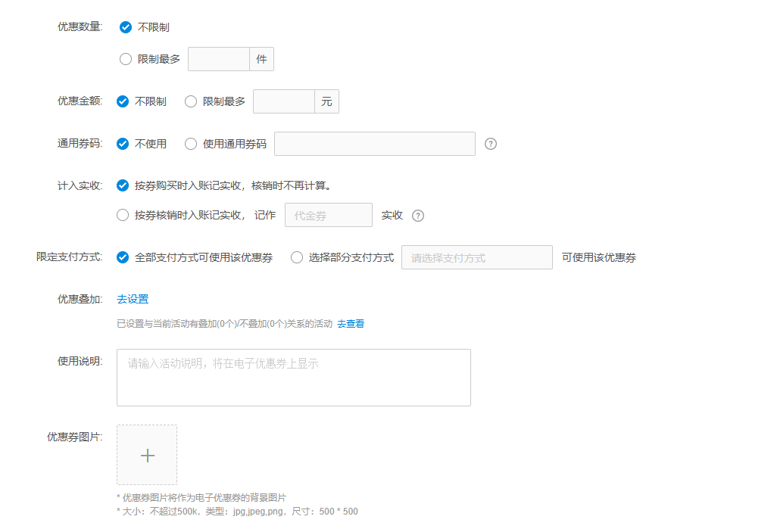Click the 使用说明 description text area
This screenshot has height=532, width=774.
[x=294, y=377]
